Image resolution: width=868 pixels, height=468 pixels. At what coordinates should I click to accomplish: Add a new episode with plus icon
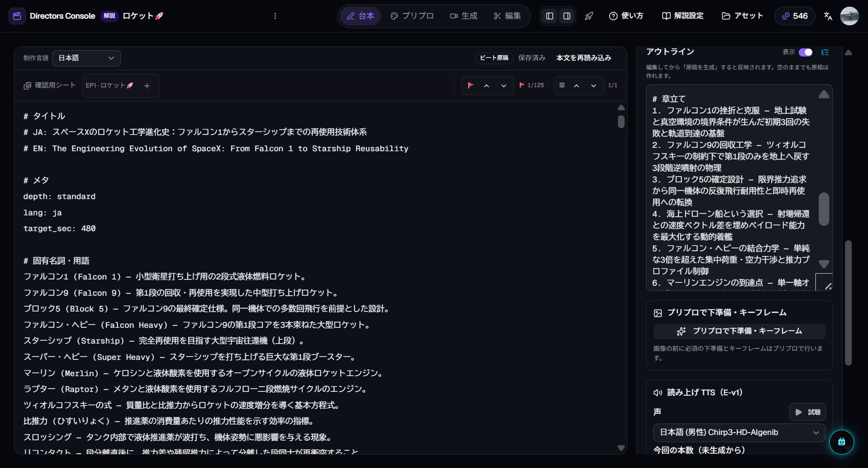point(147,86)
